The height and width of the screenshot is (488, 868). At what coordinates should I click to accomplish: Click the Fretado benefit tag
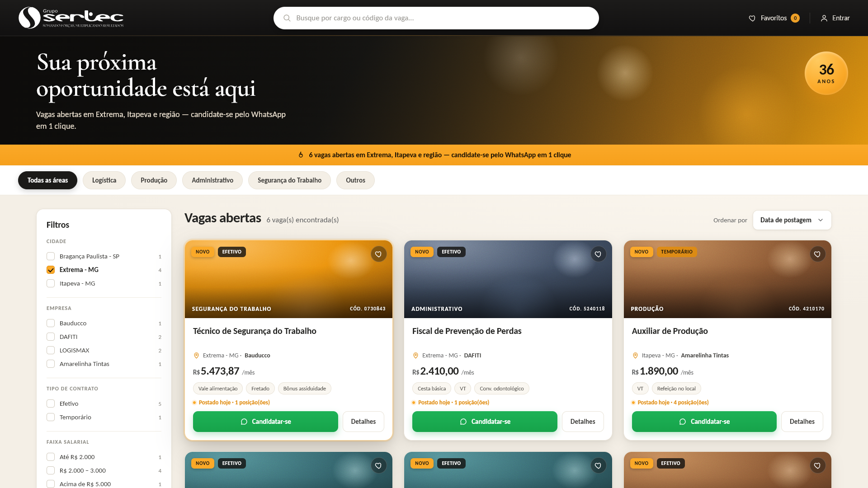[260, 389]
